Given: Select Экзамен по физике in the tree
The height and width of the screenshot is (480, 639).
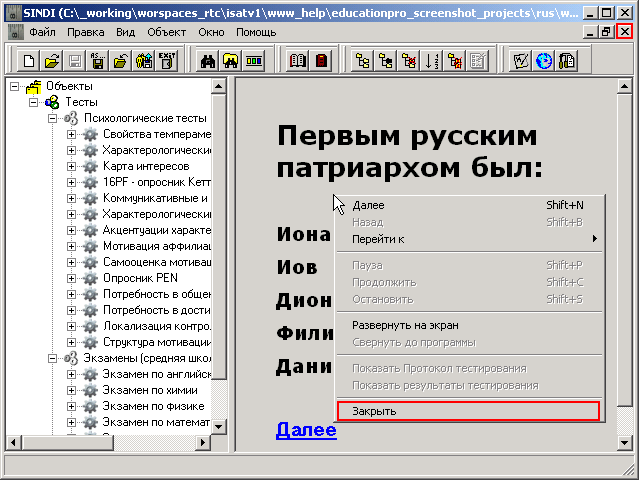Looking at the screenshot, I should click(x=153, y=406).
